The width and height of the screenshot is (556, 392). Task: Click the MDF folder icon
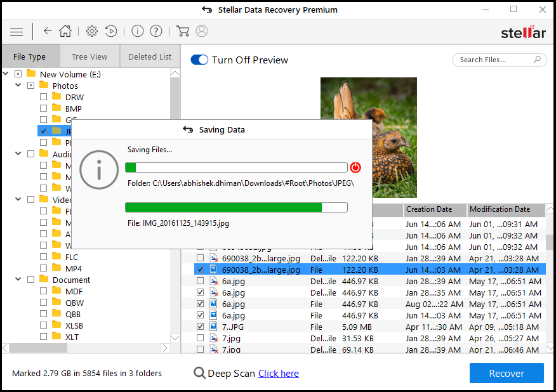(56, 291)
